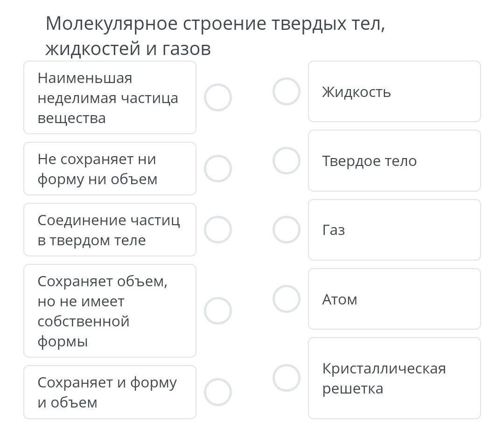Select the circle left of 'Жидкость'
This screenshot has width=504, height=442.
(x=286, y=91)
